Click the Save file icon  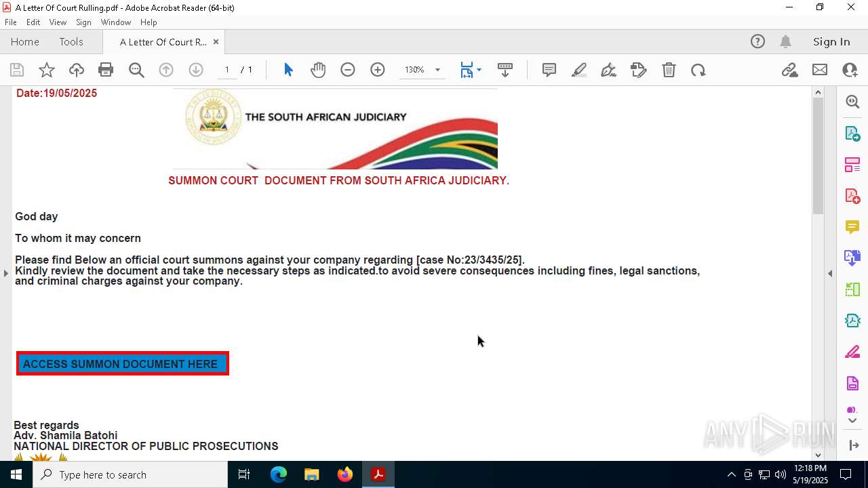coord(17,70)
